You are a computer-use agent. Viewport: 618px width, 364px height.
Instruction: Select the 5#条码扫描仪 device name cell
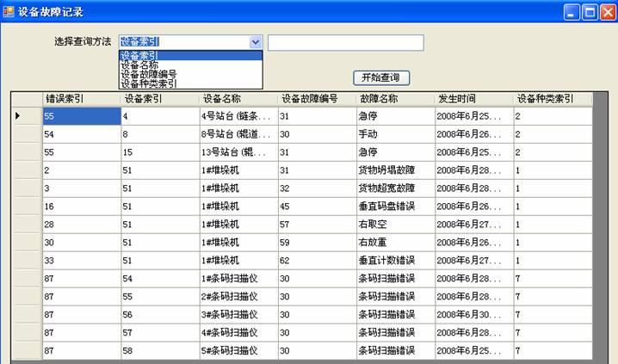pos(237,350)
